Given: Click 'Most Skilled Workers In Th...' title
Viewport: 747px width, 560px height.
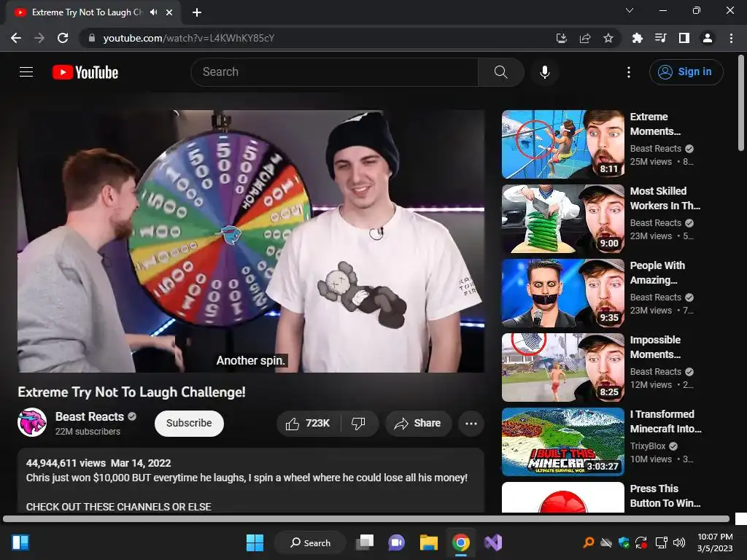Looking at the screenshot, I should (x=665, y=198).
